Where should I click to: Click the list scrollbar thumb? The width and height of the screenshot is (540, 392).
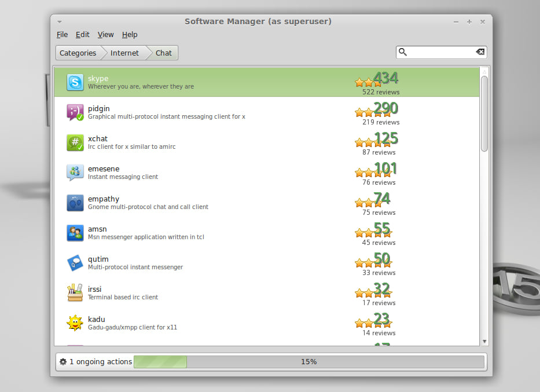pyautogui.click(x=484, y=113)
